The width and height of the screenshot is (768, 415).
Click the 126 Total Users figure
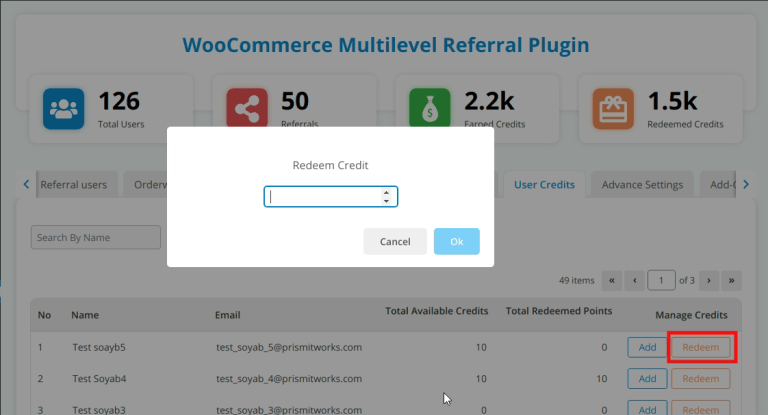(x=119, y=101)
